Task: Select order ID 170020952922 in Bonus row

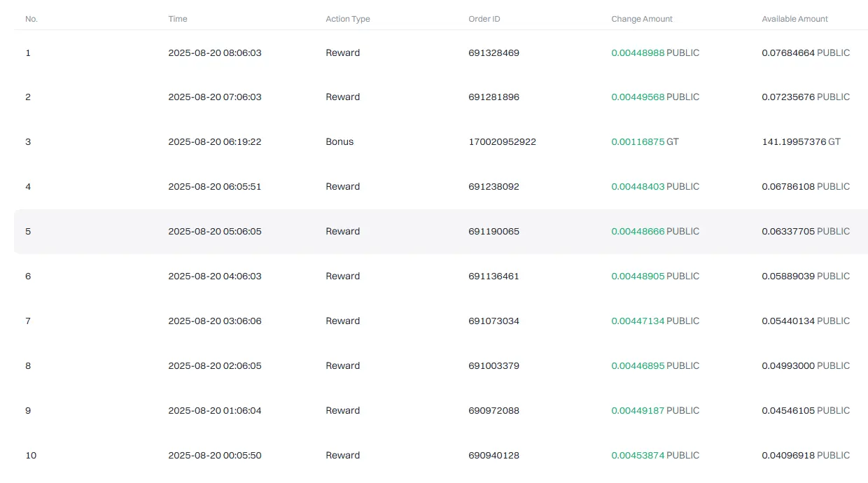Action: click(503, 141)
